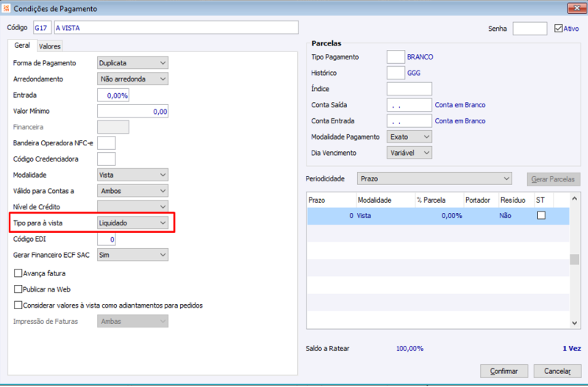This screenshot has width=588, height=387.
Task: Switch to the Valores tab
Action: click(49, 46)
